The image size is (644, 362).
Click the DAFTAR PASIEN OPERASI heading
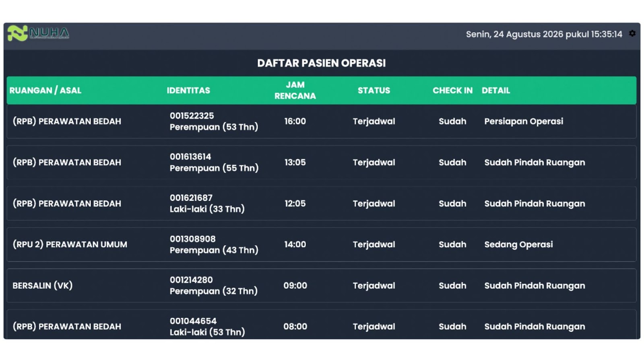tap(321, 63)
